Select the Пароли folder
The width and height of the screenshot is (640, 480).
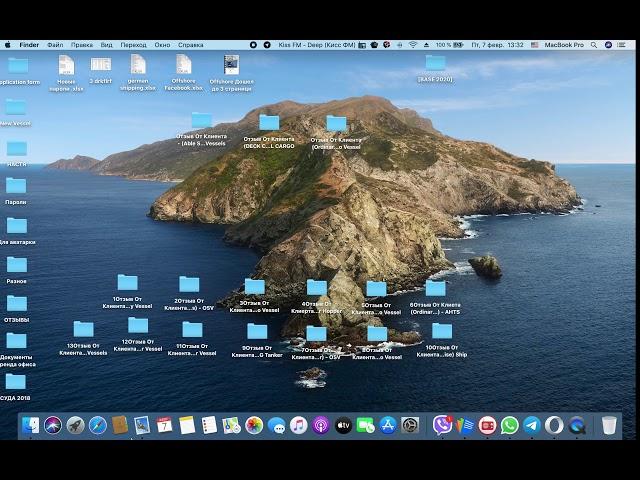click(16, 191)
